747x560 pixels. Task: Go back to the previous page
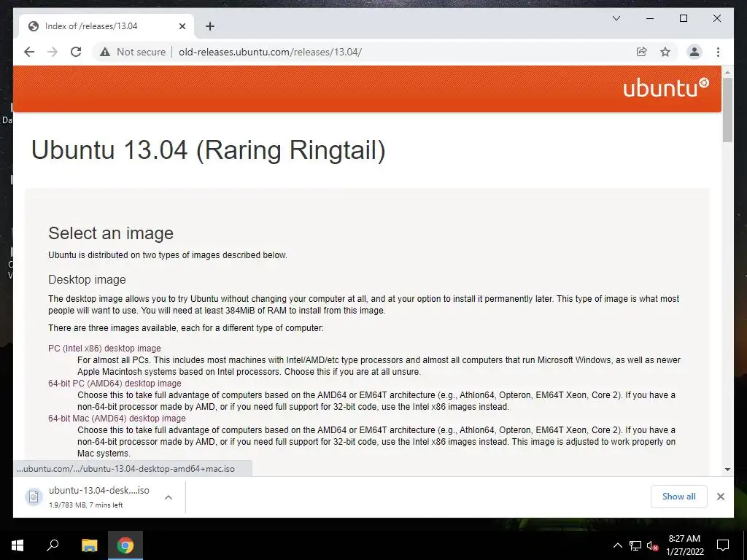click(29, 52)
